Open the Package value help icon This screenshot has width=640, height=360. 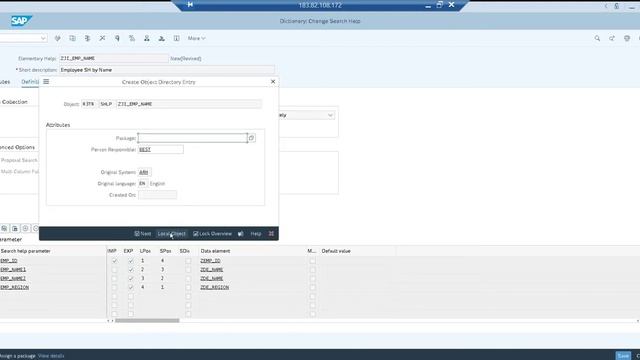point(251,138)
